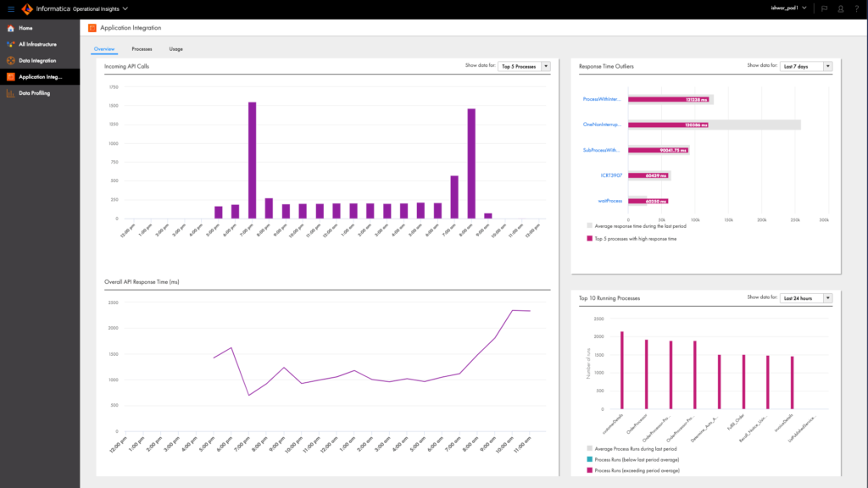Image resolution: width=868 pixels, height=488 pixels.
Task: Expand the Last 7 days dropdown
Action: tap(806, 65)
